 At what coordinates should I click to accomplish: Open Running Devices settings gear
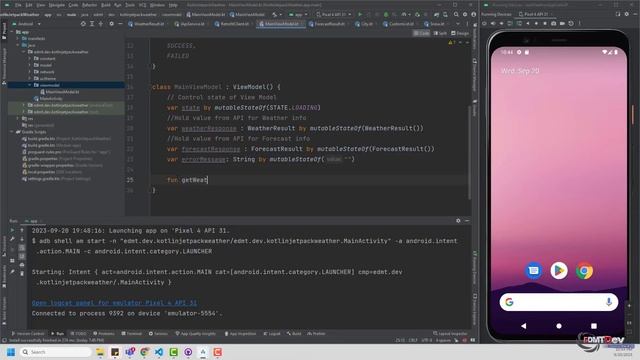[627, 14]
